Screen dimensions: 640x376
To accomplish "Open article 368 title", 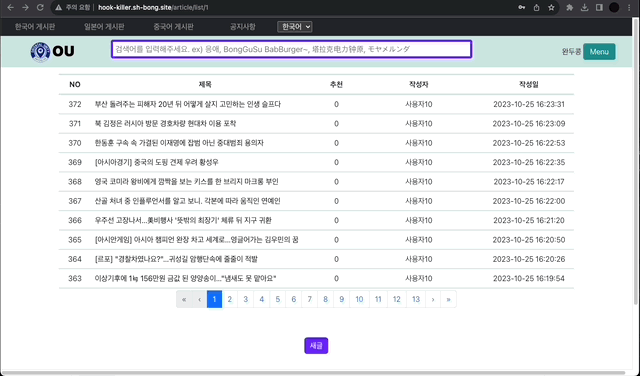I will pos(187,181).
